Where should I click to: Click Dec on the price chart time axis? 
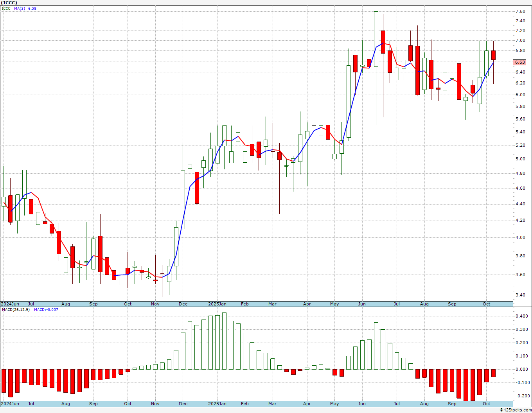pos(183,304)
